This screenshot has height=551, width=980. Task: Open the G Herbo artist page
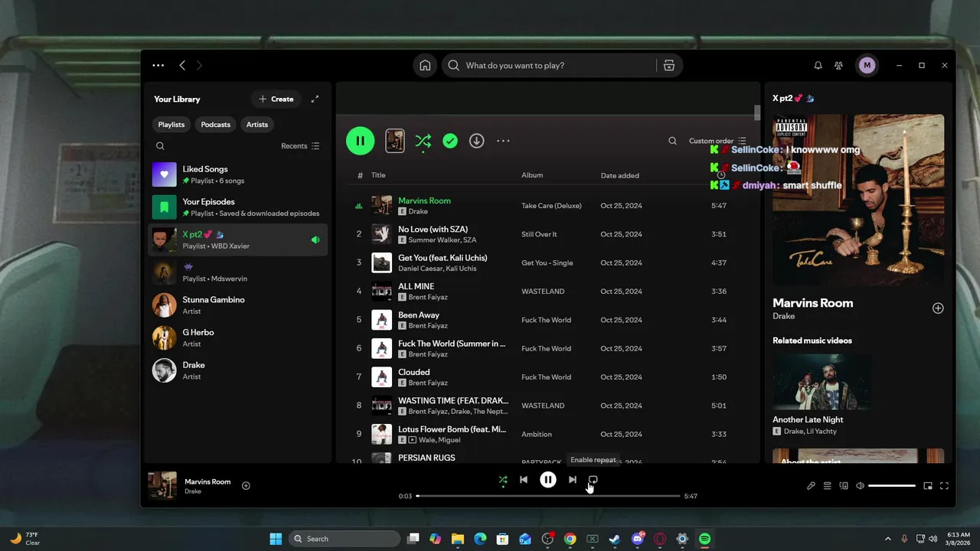237,337
